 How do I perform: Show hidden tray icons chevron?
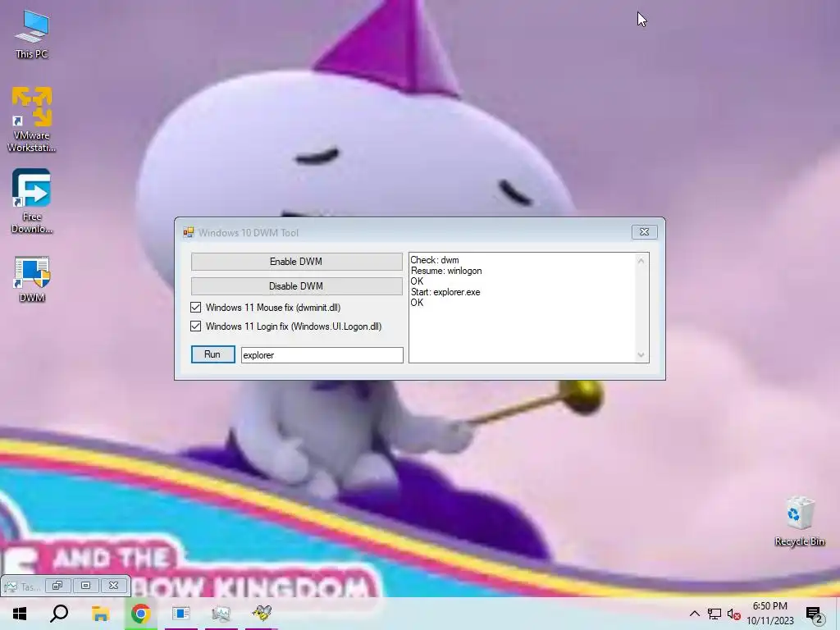[694, 614]
